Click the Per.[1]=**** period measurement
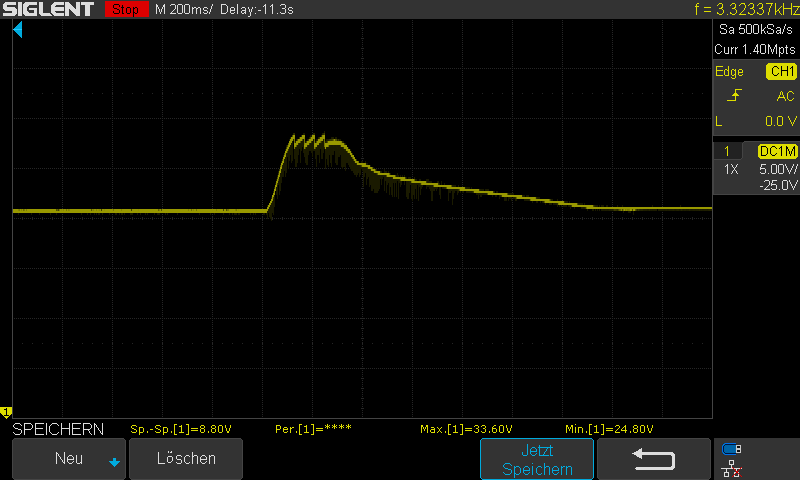 313,429
